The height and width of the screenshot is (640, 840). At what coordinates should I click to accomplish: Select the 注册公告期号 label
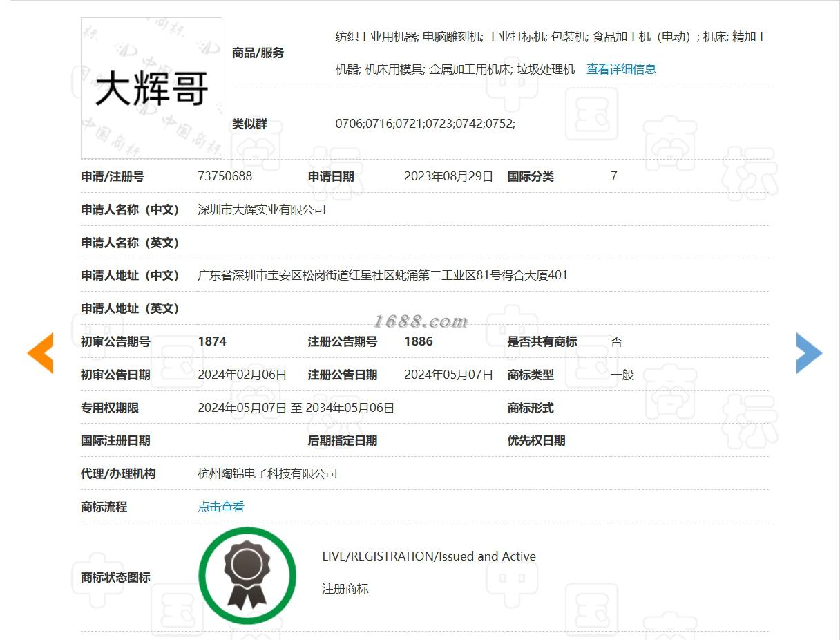point(343,341)
